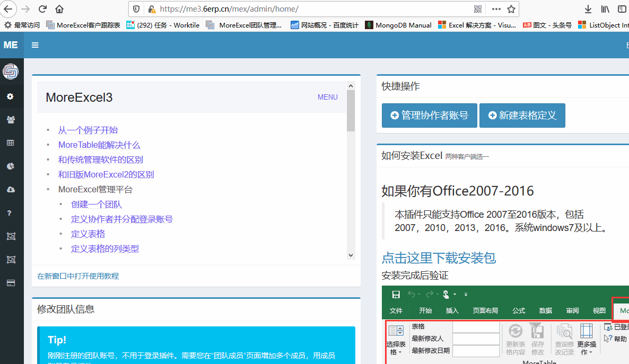Reload the page with browser refresh button
629x364 pixels.
point(43,9)
